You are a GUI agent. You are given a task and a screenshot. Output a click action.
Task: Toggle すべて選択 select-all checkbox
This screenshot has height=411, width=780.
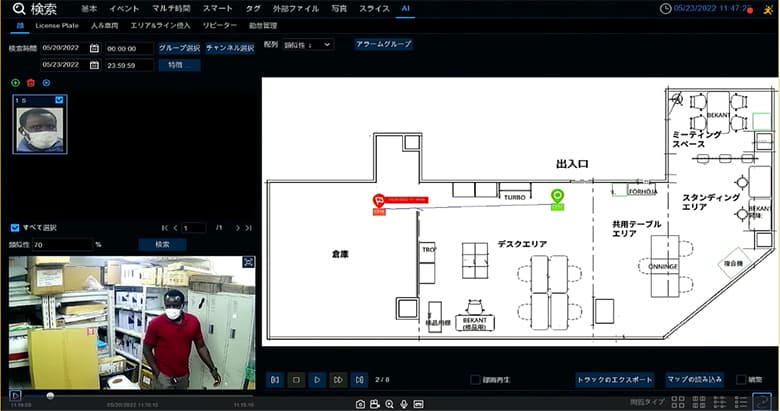15,228
